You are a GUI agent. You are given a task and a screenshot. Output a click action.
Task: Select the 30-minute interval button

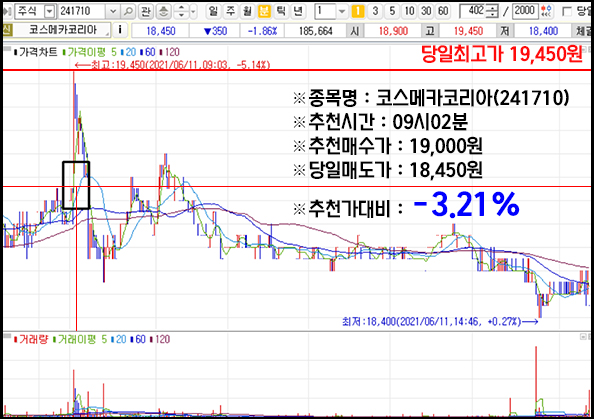[426, 11]
